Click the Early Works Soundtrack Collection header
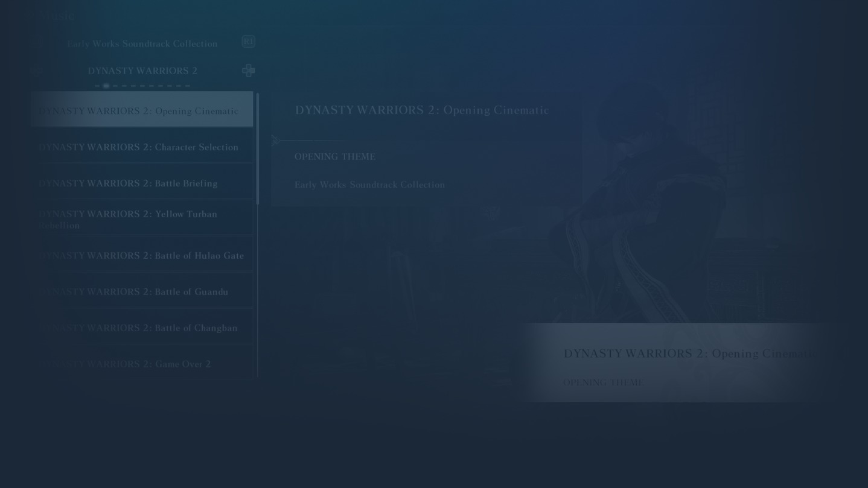This screenshot has height=488, width=868. pos(142,43)
